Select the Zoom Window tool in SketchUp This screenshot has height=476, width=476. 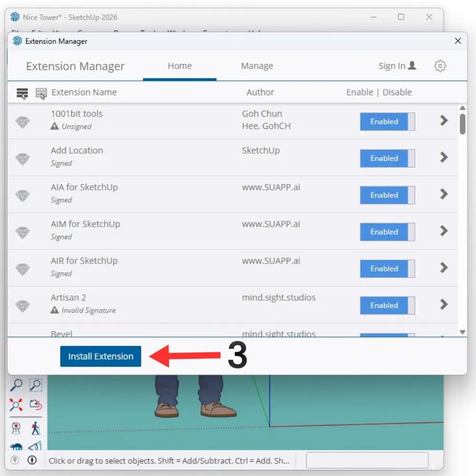(x=35, y=385)
